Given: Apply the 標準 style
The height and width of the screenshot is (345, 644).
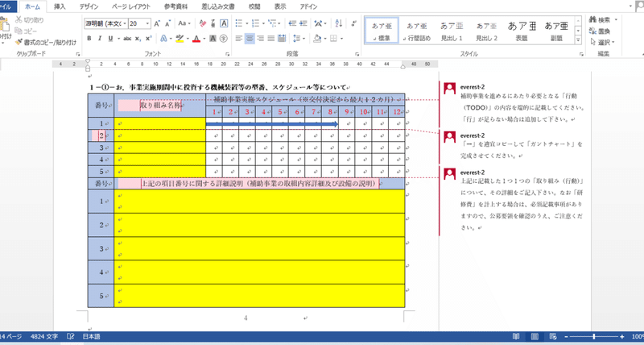Looking at the screenshot, I should [x=382, y=31].
